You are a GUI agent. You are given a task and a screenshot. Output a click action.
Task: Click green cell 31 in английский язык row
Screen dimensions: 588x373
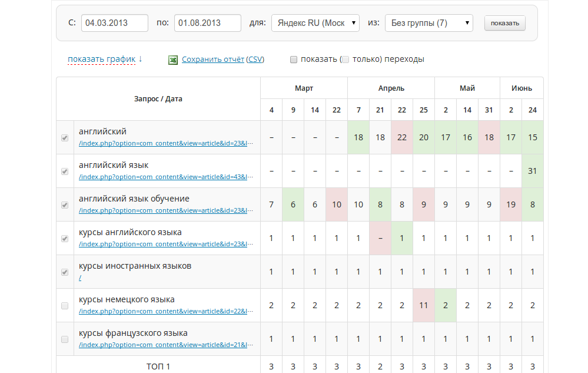coord(533,171)
